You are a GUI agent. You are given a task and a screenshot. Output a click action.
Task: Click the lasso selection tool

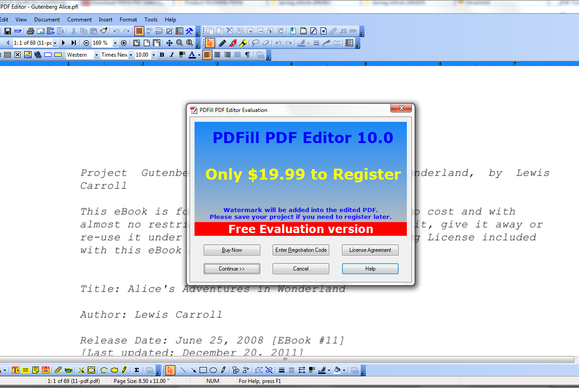click(x=255, y=43)
